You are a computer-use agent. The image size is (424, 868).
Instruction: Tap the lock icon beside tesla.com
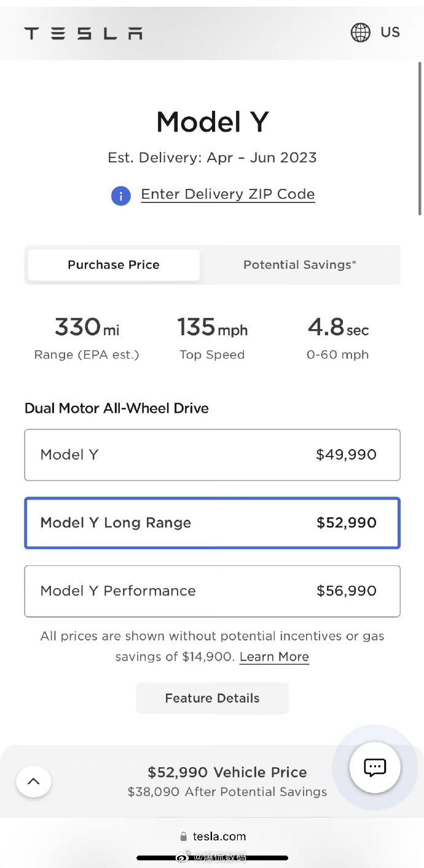tap(183, 837)
